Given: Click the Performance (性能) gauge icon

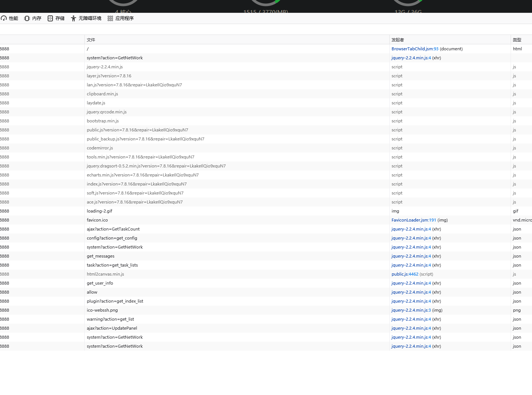Looking at the screenshot, I should click(x=4, y=18).
